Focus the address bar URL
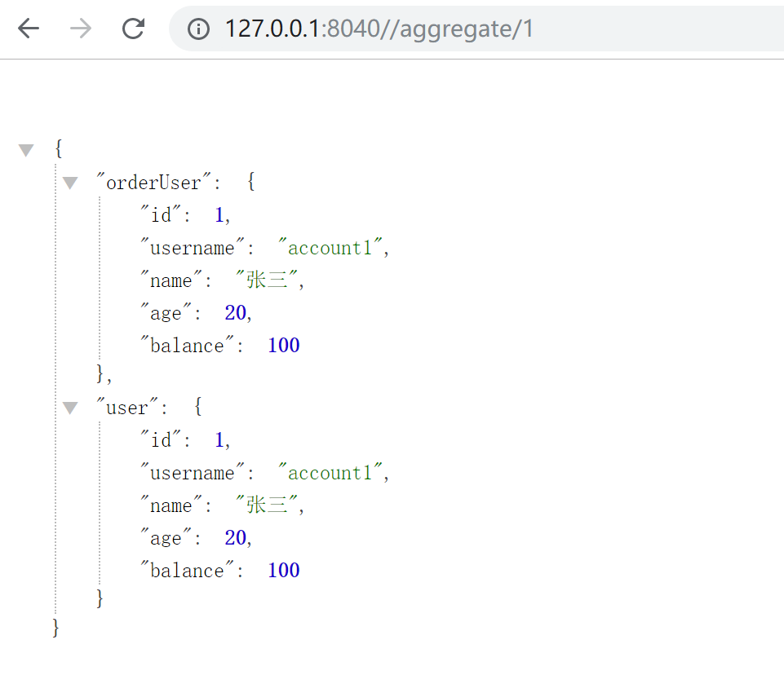 coord(379,29)
